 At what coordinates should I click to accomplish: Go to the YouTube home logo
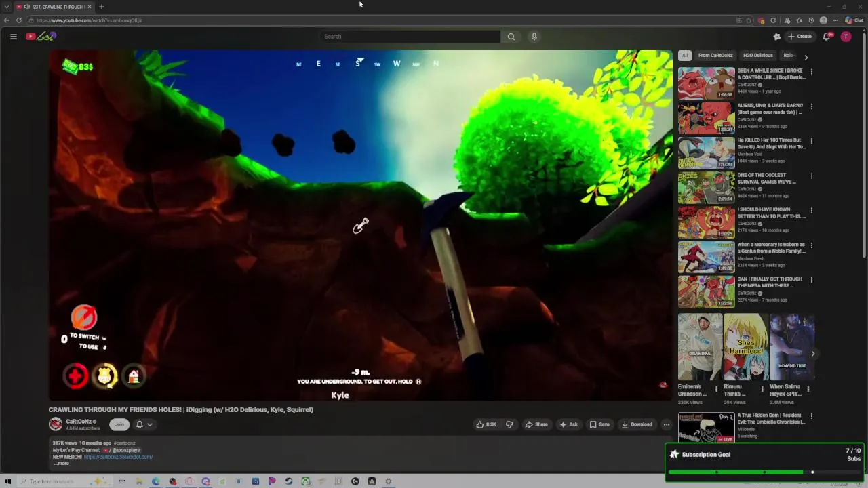[x=41, y=37]
